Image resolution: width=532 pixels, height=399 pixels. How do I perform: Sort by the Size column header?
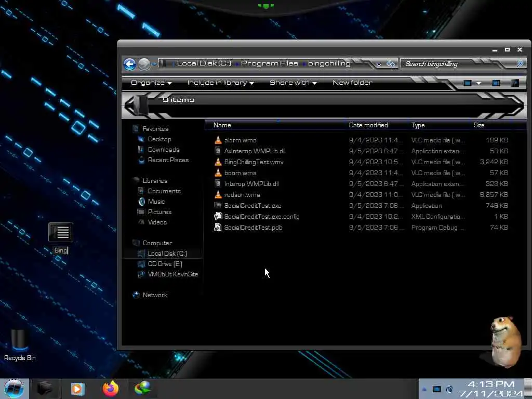[479, 125]
